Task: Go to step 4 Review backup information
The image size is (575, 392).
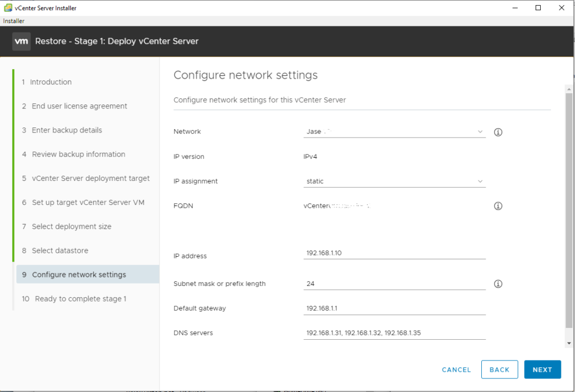Action: 74,154
